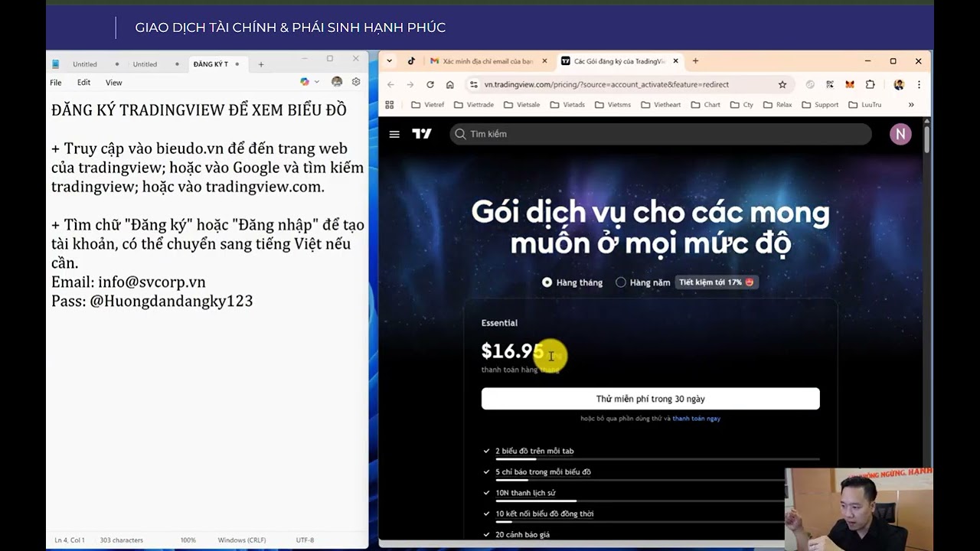Select the Hàng năm billing option

[643, 282]
